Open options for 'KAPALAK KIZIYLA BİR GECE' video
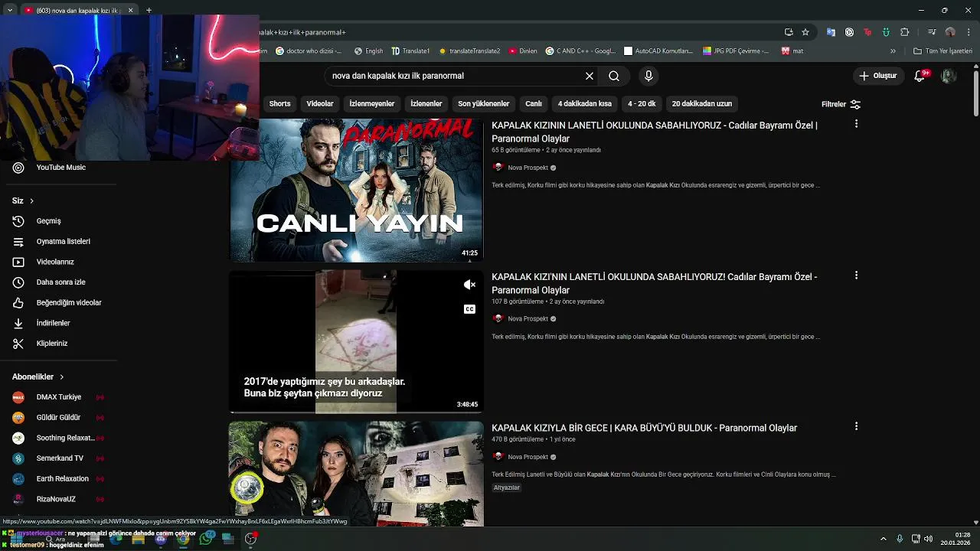 point(856,426)
